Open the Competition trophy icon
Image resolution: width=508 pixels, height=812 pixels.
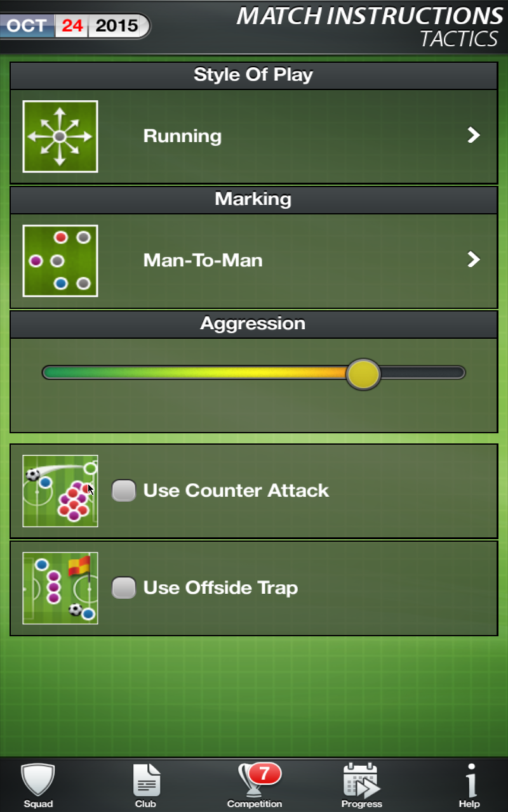pyautogui.click(x=256, y=779)
